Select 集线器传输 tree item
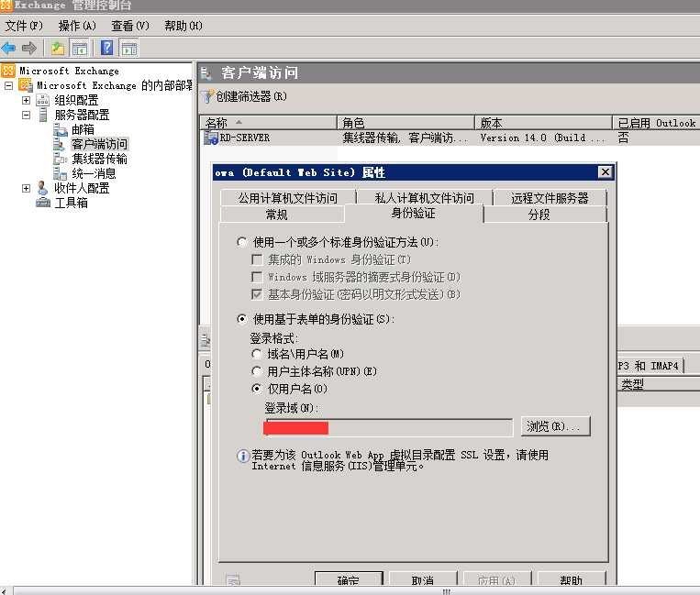This screenshot has height=595, width=700. coord(100,159)
